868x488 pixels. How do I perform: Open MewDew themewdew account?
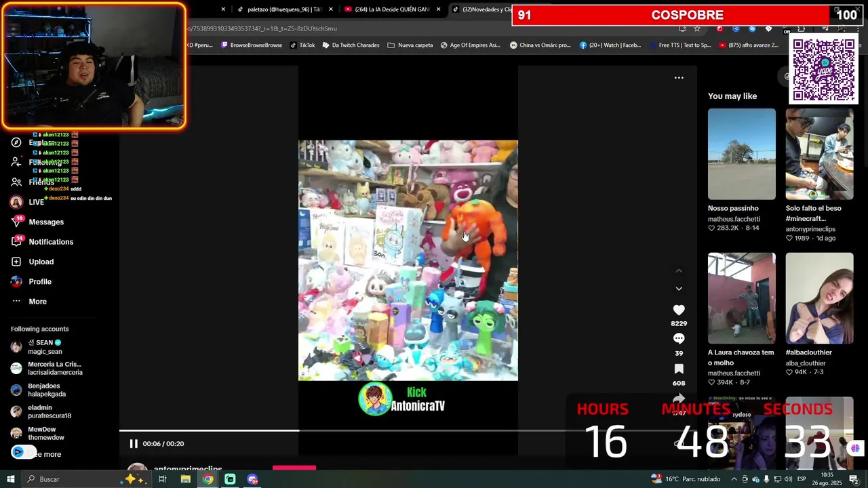click(x=37, y=433)
